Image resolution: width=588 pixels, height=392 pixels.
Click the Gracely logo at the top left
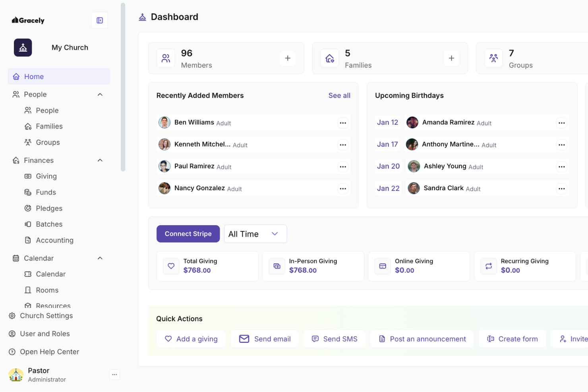click(28, 20)
